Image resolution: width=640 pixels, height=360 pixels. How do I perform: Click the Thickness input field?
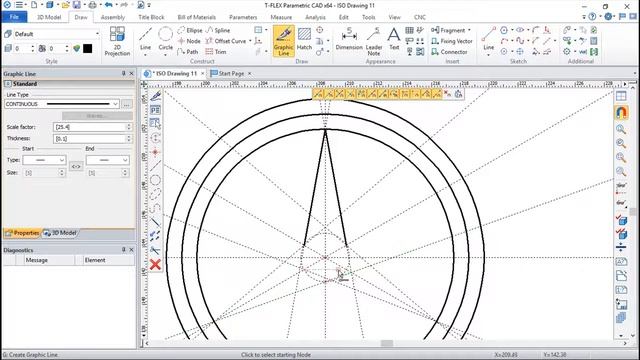89,139
